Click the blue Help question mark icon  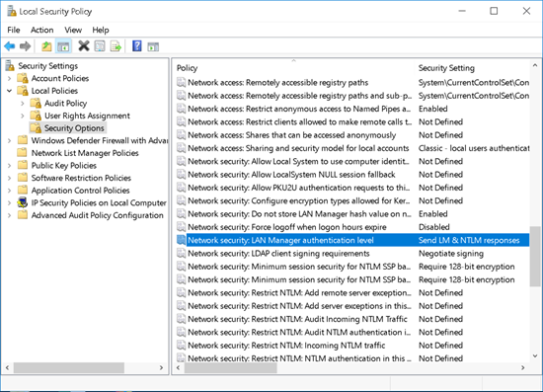[137, 45]
